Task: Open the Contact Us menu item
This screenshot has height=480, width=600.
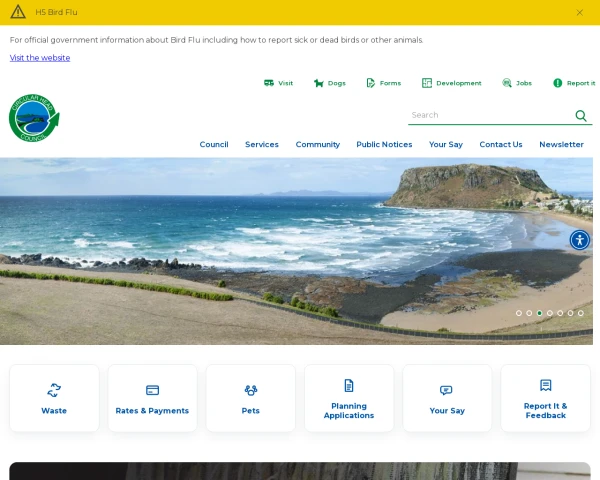Action: click(x=501, y=145)
